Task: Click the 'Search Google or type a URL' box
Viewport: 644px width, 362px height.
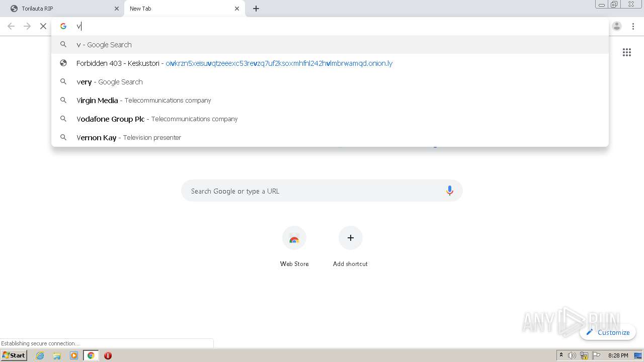Action: tap(322, 191)
